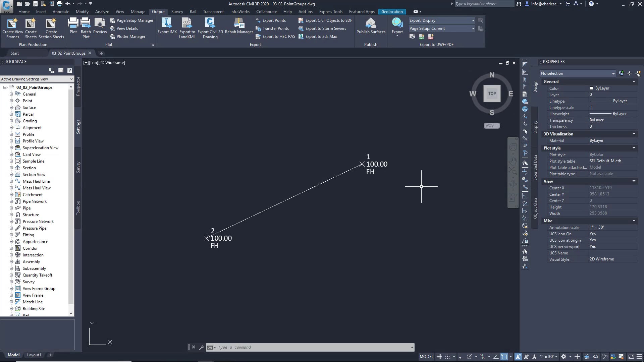
Task: Open the No selection dropdown in Properties
Action: [577, 73]
